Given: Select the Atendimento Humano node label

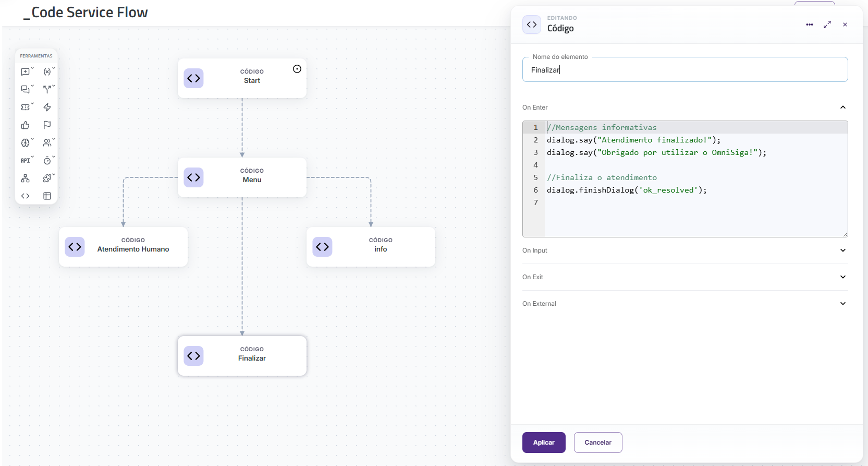Looking at the screenshot, I should coord(133,249).
